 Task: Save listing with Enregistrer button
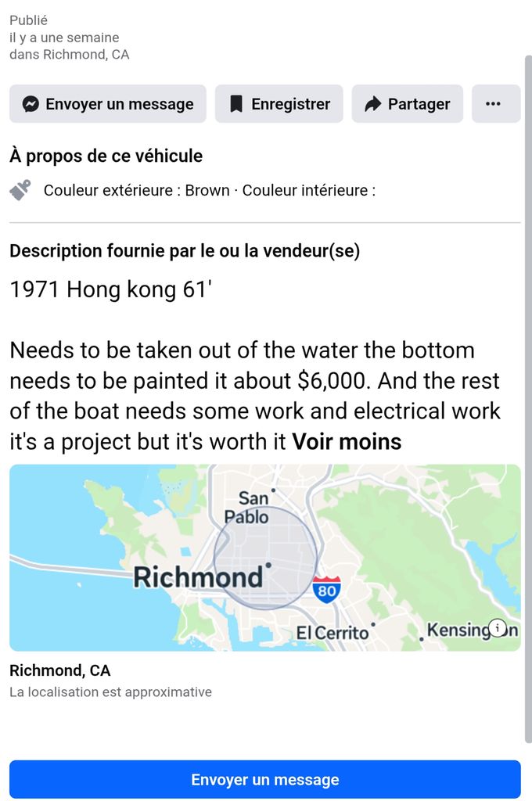pos(279,104)
